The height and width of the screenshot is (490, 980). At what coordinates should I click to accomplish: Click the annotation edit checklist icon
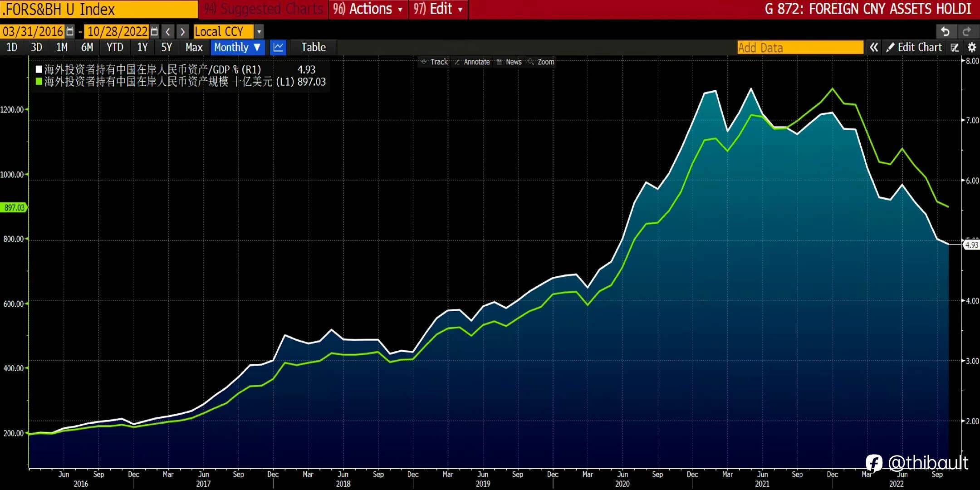click(x=955, y=47)
